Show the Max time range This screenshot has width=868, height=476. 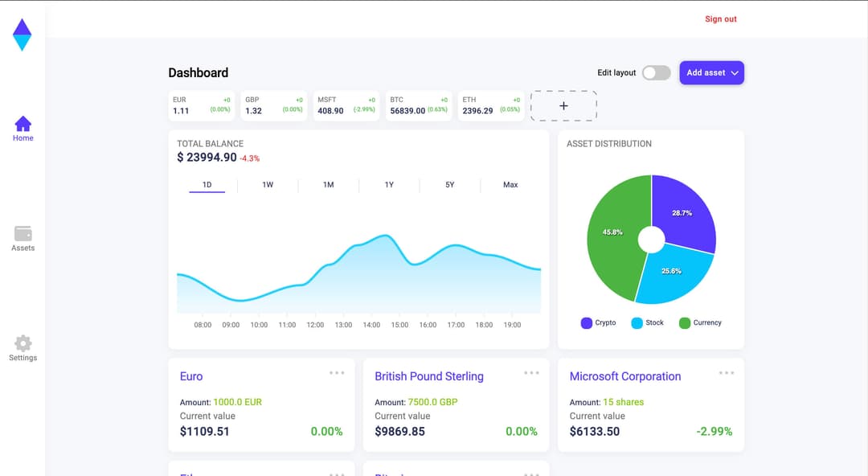coord(510,185)
